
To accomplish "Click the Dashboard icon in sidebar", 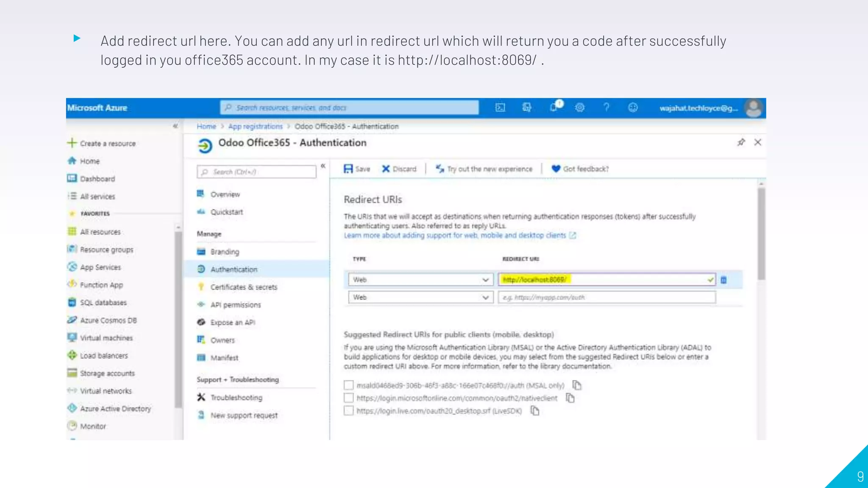I will point(72,178).
